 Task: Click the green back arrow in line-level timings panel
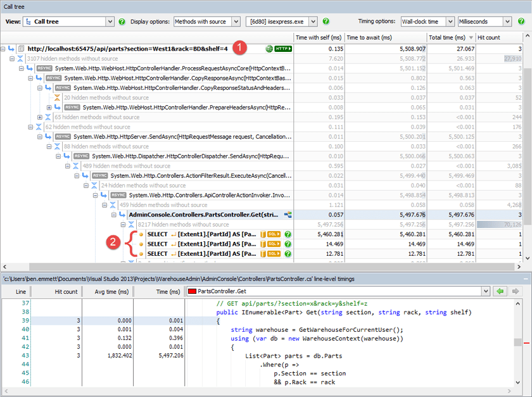pyautogui.click(x=500, y=291)
